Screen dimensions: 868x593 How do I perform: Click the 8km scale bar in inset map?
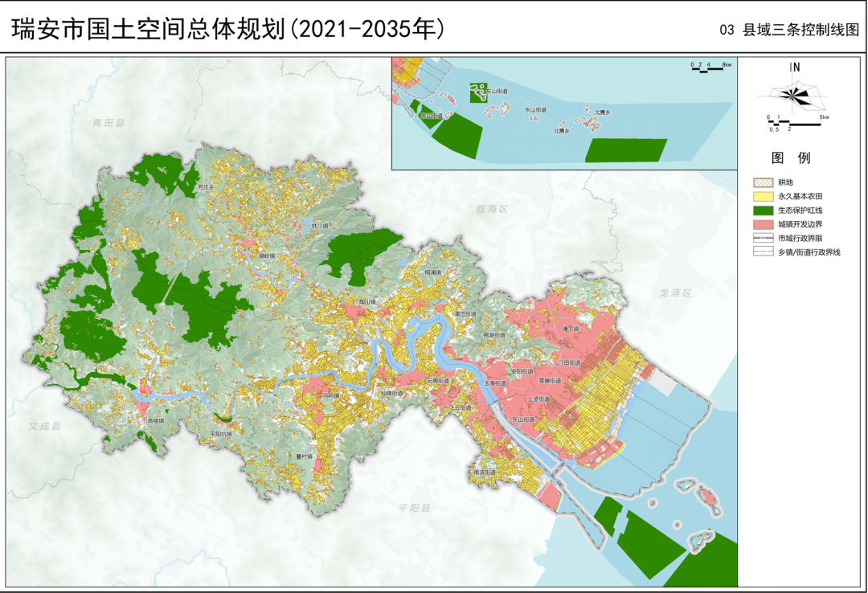click(711, 69)
